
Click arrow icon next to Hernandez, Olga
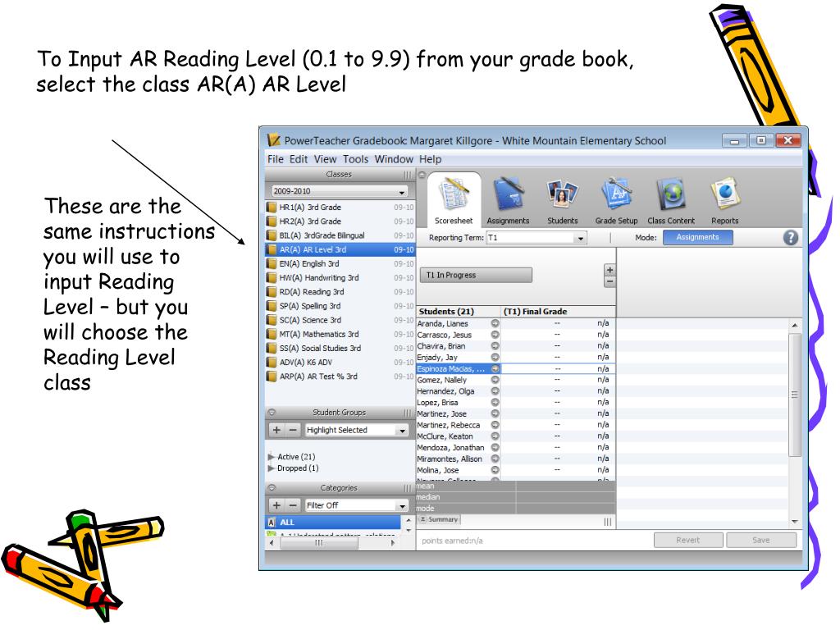[x=495, y=391]
